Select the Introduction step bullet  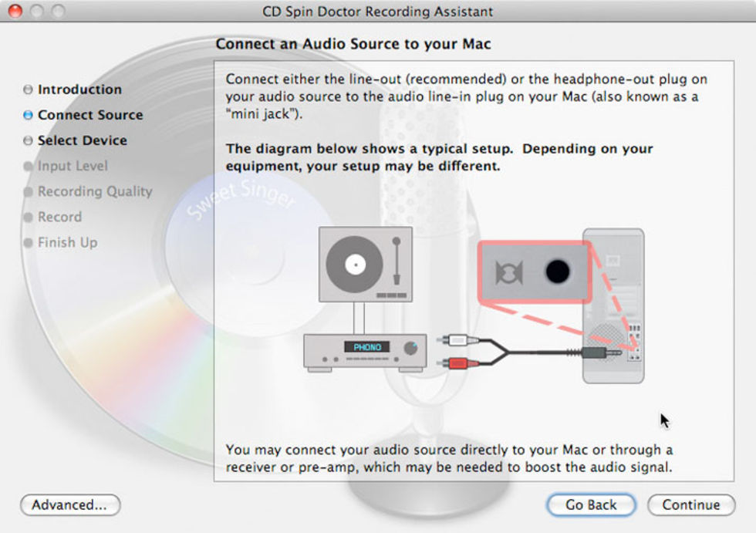coord(28,89)
